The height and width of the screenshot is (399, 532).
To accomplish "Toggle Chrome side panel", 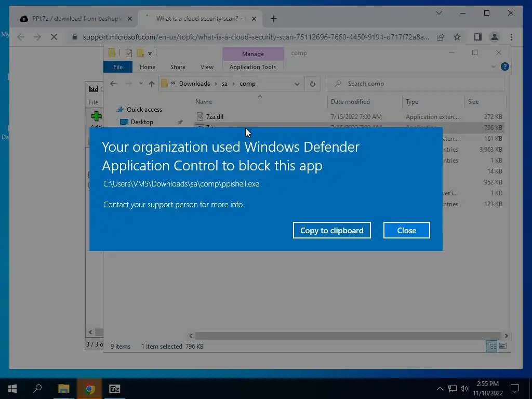I will (x=478, y=37).
